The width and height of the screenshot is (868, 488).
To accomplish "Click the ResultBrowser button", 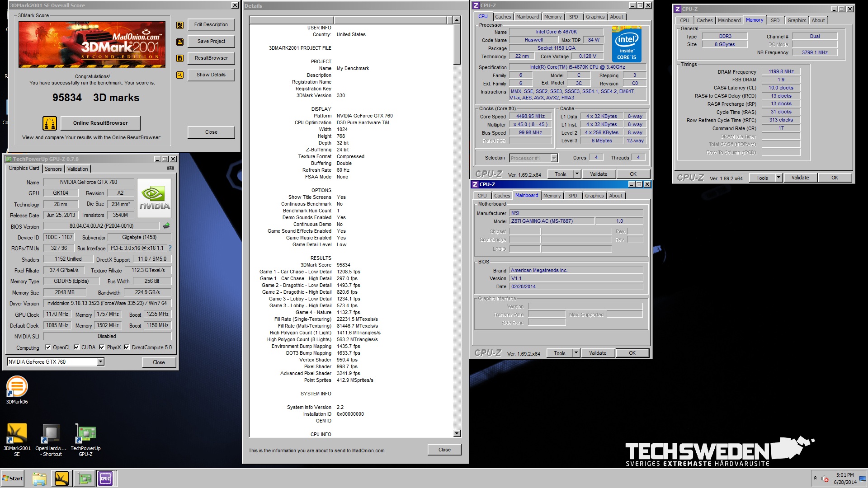I will [x=211, y=58].
